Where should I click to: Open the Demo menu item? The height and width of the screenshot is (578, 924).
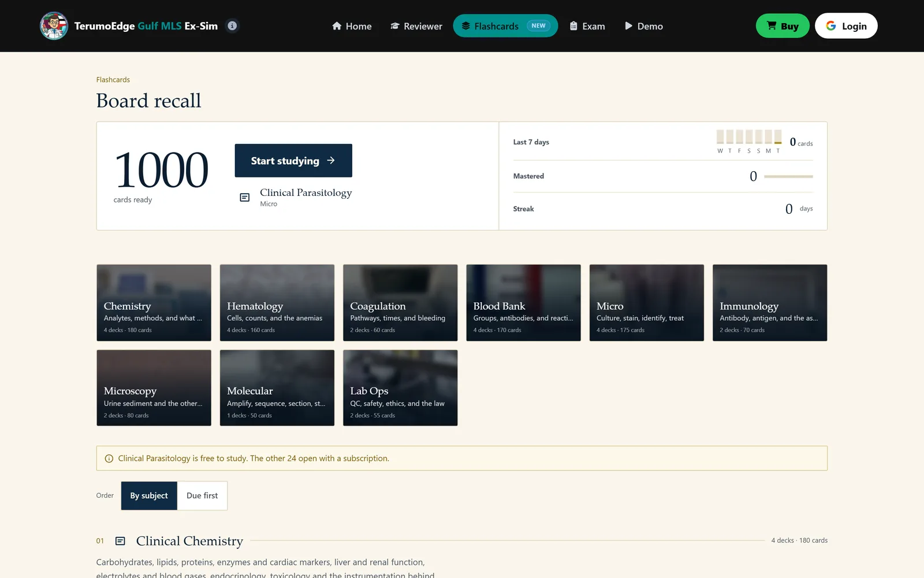pos(644,26)
